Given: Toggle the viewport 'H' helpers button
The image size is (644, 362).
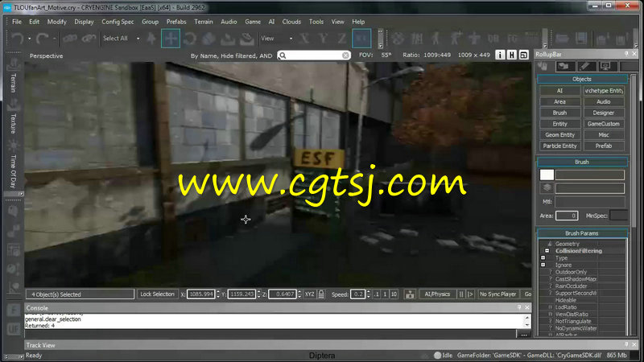Looking at the screenshot, I should [512, 55].
